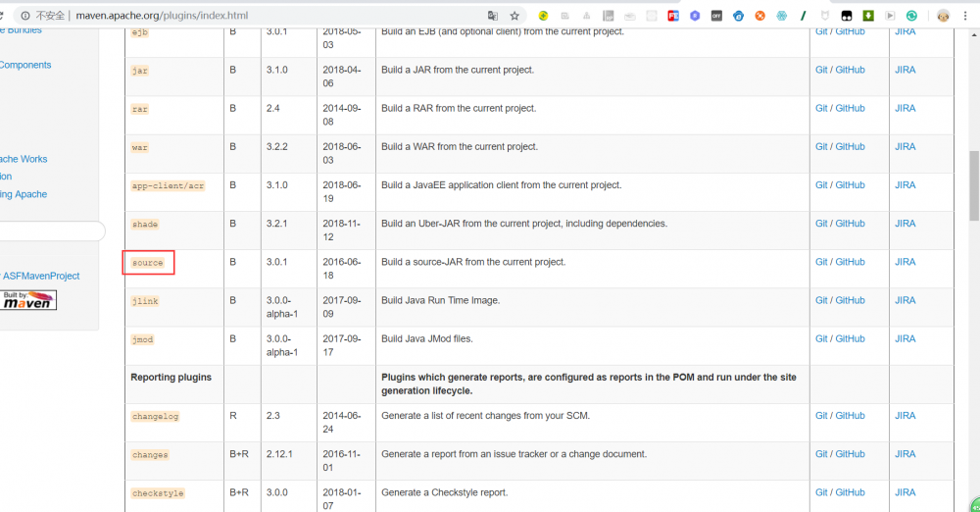Screen dimensions: 980x512
Task: Select the text 'Generate a Checkstyle report.'
Action: pyautogui.click(x=444, y=492)
